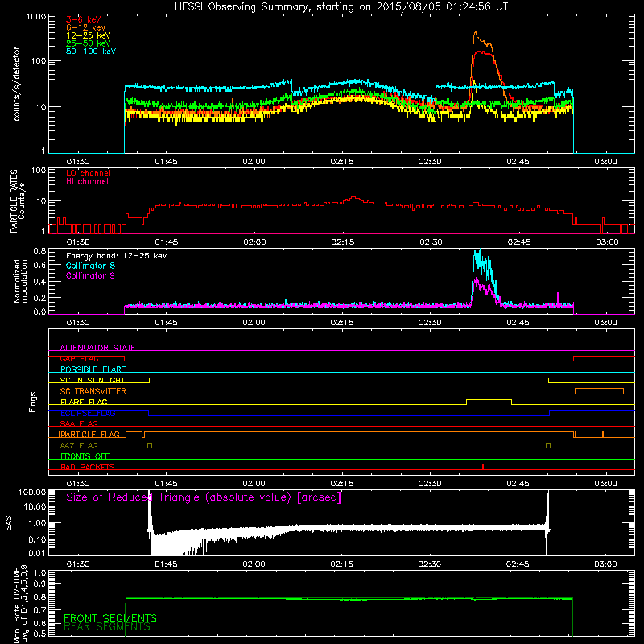Select the LO channel legend label
644x644 pixels.
coord(89,173)
